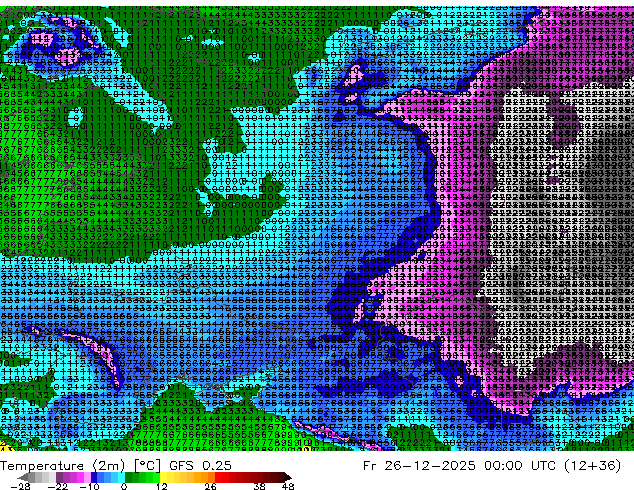The image size is (634, 490).
Task: Pick the bright red swatch above 26
Action: tap(218, 477)
